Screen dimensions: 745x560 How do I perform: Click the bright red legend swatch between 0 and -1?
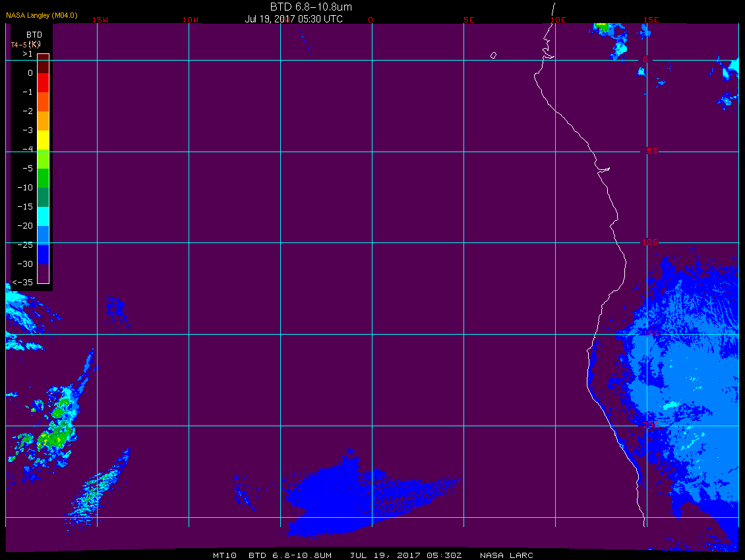click(44, 82)
